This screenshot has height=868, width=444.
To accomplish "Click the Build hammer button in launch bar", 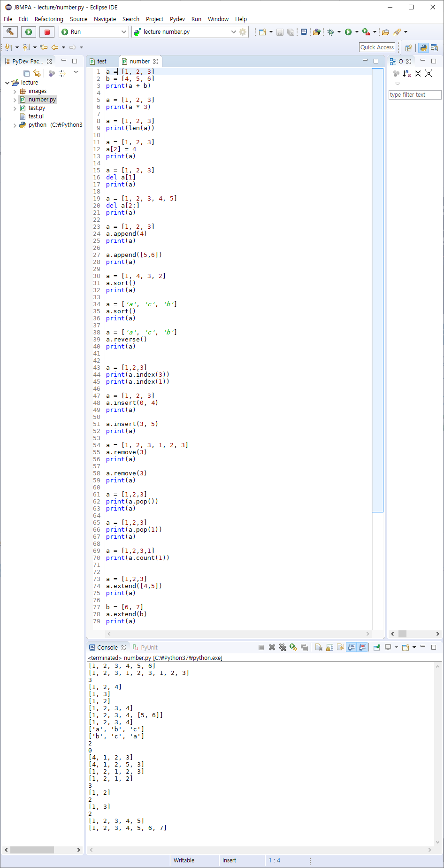I will coord(10,32).
